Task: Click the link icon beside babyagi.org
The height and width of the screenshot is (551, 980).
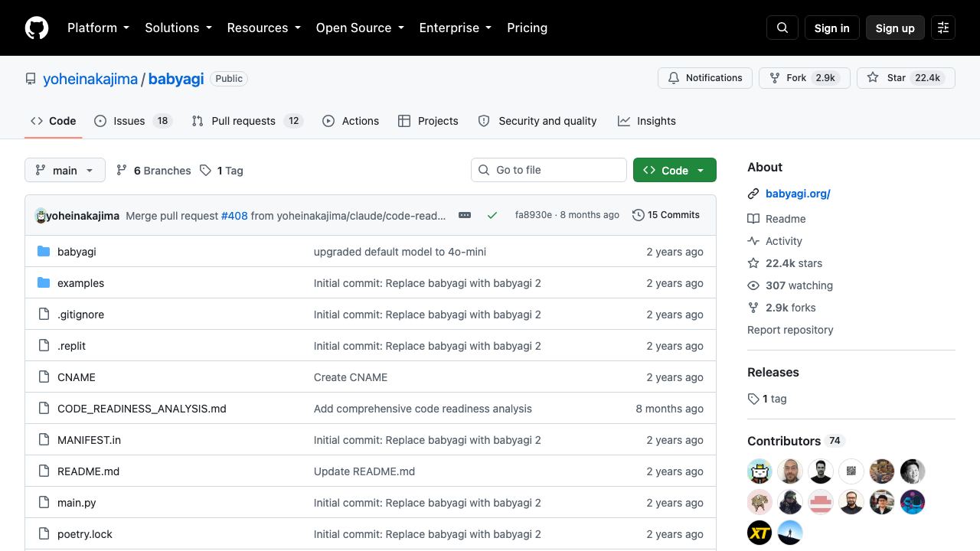Action: click(x=753, y=194)
